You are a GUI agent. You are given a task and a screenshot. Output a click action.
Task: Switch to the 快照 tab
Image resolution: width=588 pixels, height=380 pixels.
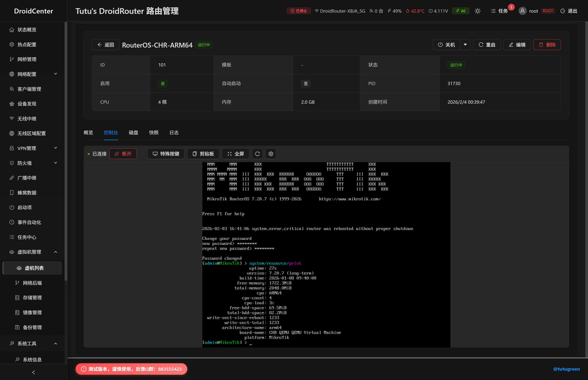coord(154,132)
